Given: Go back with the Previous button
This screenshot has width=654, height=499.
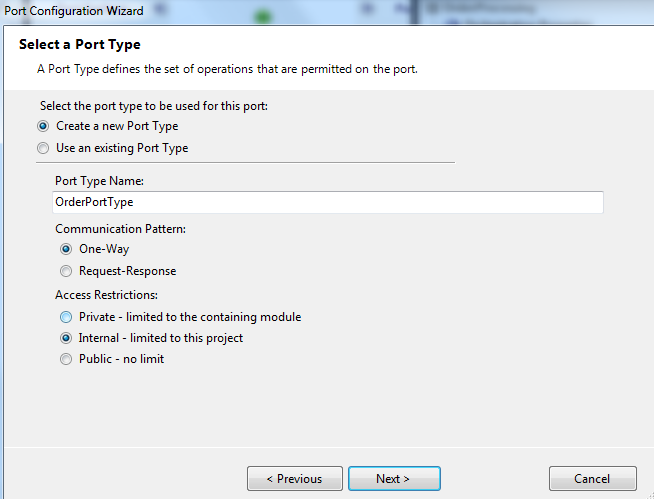Looking at the screenshot, I should 294,479.
